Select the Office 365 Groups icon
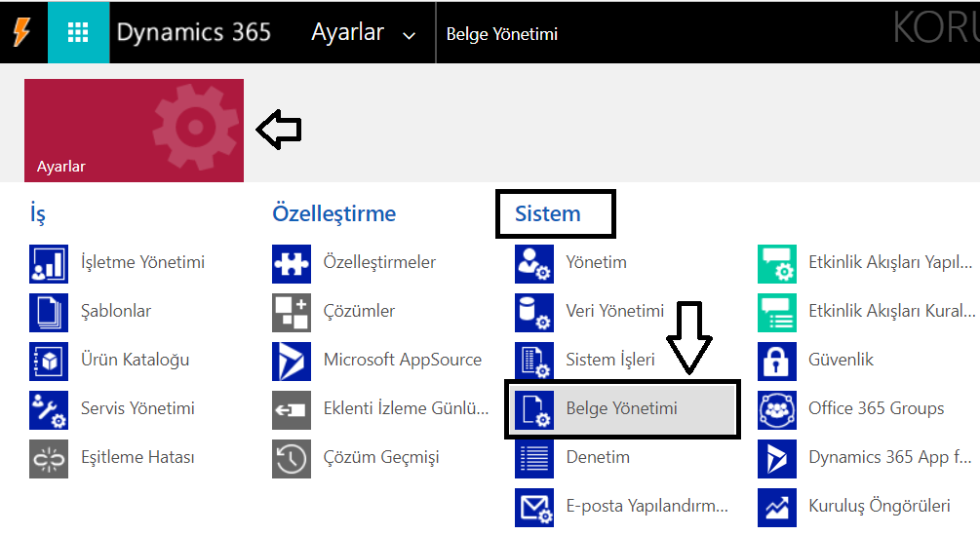980x535 pixels. coord(777,410)
